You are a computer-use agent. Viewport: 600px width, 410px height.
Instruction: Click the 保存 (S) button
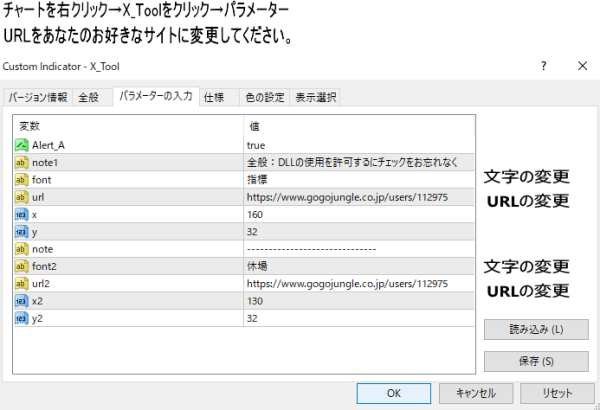pyautogui.click(x=536, y=361)
